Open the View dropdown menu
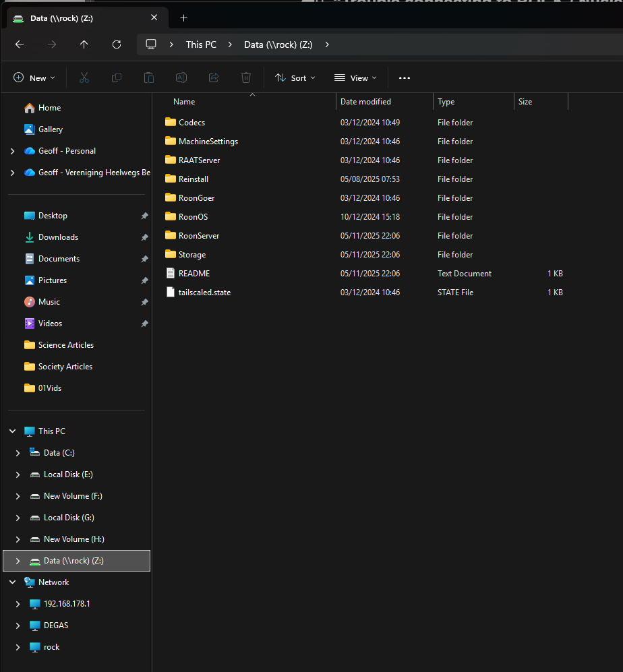The image size is (623, 672). pos(355,78)
